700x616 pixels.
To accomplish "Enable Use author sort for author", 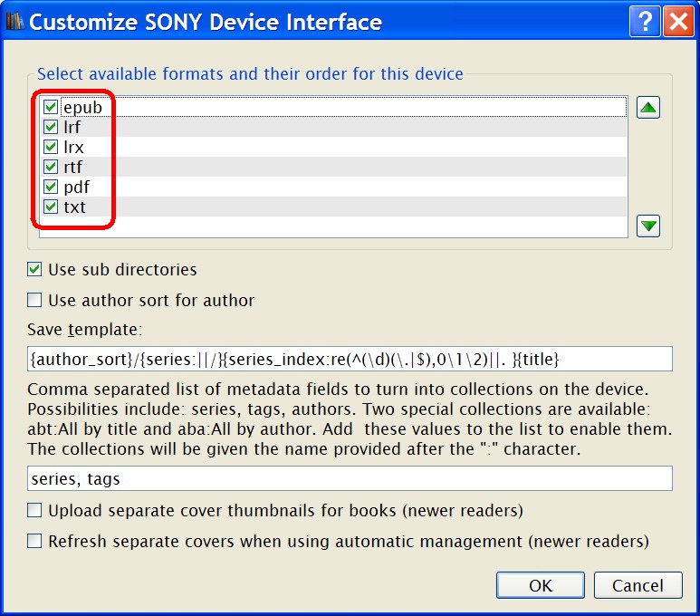I will pyautogui.click(x=34, y=300).
